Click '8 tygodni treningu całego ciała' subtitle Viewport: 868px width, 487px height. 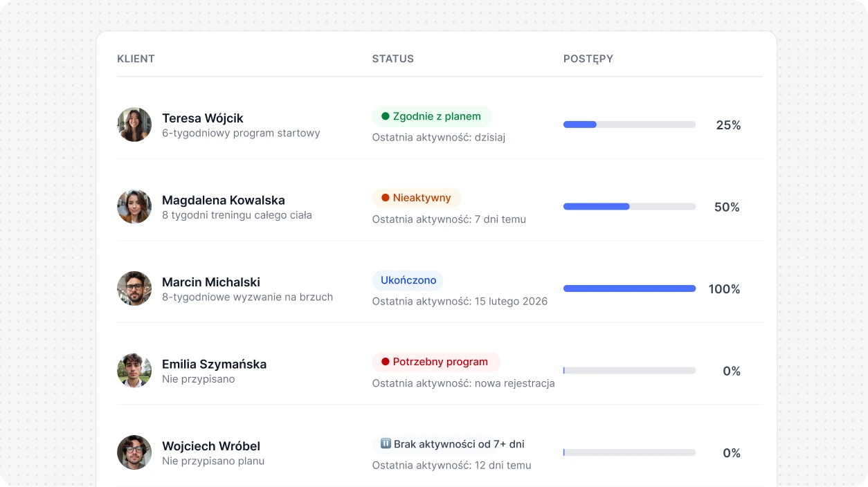[237, 215]
